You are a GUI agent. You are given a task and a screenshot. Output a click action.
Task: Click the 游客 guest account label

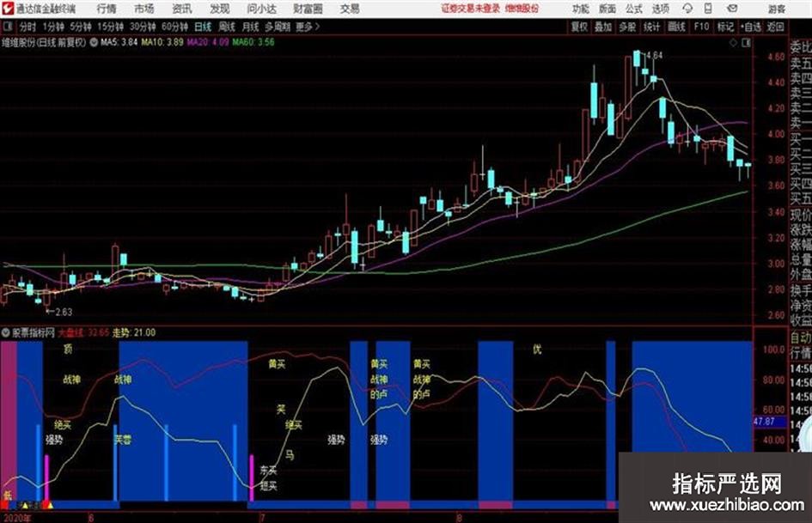tap(776, 9)
